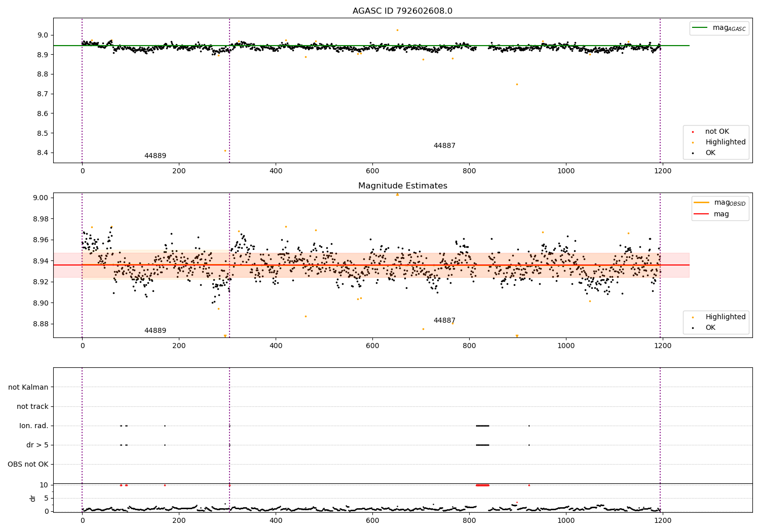760x532 pixels.
Task: Click orange triangle marker atop Magnitude Estimates plot
Action: 397,194
